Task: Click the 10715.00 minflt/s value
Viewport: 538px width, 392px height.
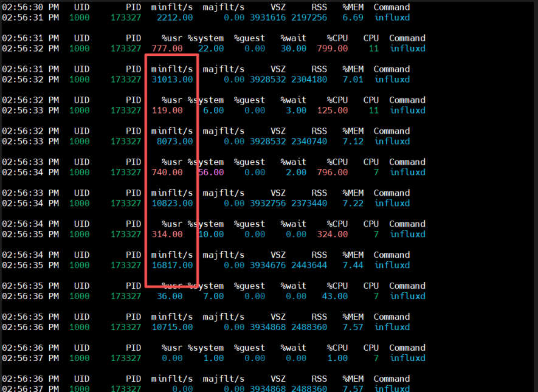Action: (172, 327)
